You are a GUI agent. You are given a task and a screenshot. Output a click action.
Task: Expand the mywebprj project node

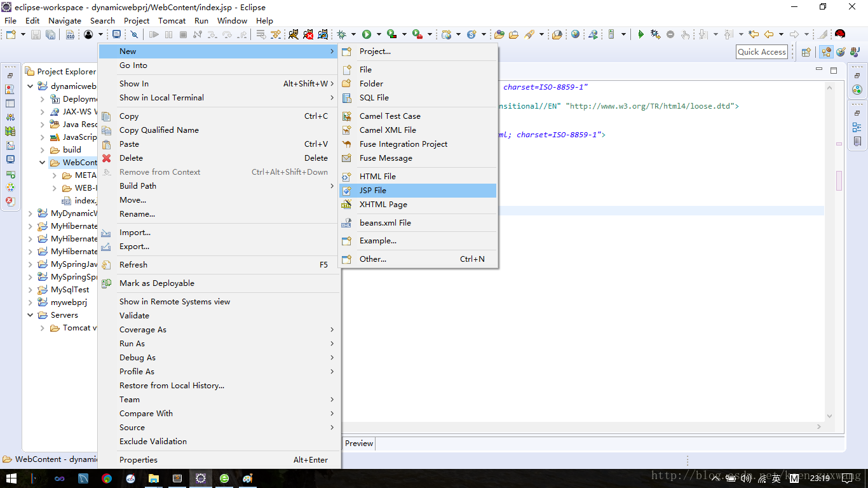pos(30,302)
